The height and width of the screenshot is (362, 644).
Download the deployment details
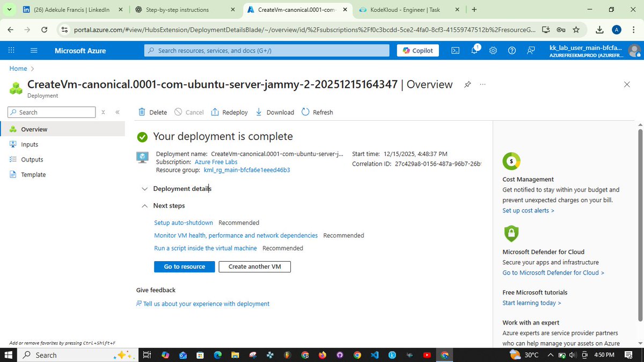click(275, 112)
